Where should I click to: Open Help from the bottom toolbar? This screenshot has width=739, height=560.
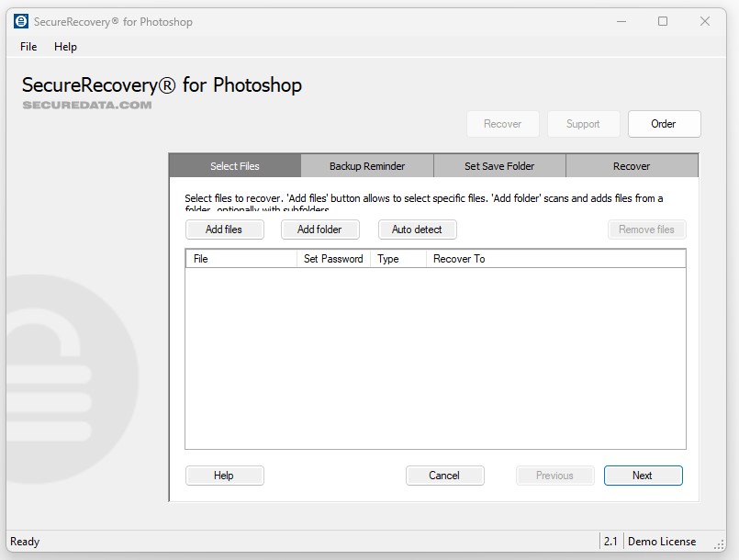point(224,476)
